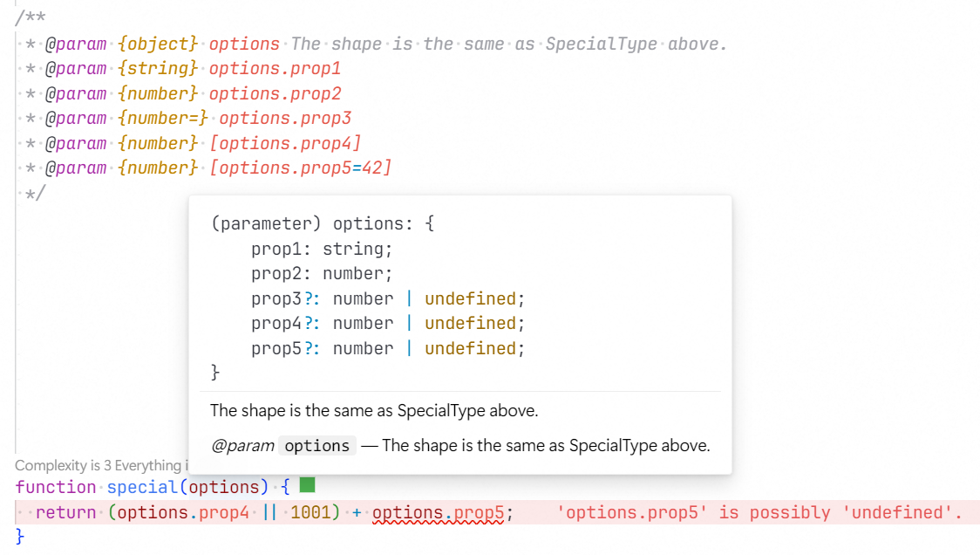980x555 pixels.
Task: Select the {object} type annotation for options
Action: [x=160, y=44]
